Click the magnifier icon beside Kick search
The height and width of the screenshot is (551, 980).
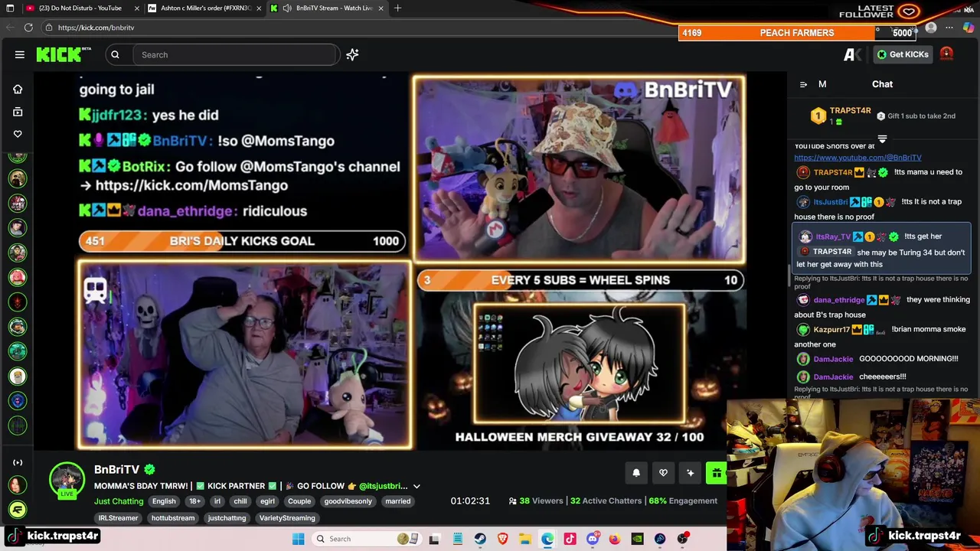(115, 54)
